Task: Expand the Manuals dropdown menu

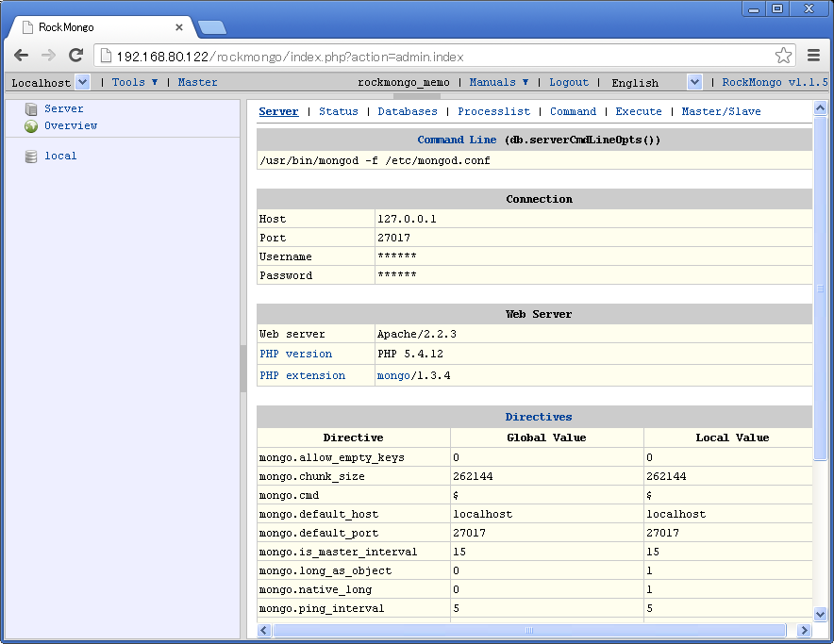Action: click(499, 83)
